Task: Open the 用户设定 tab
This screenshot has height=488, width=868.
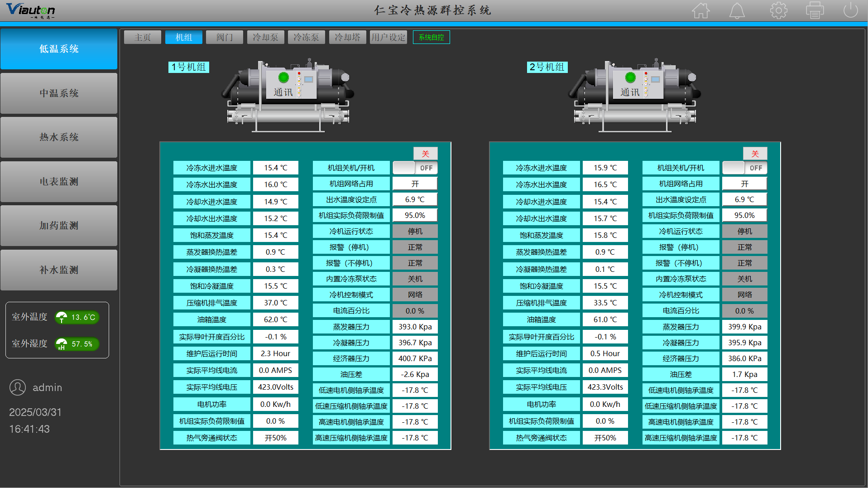Action: (388, 38)
